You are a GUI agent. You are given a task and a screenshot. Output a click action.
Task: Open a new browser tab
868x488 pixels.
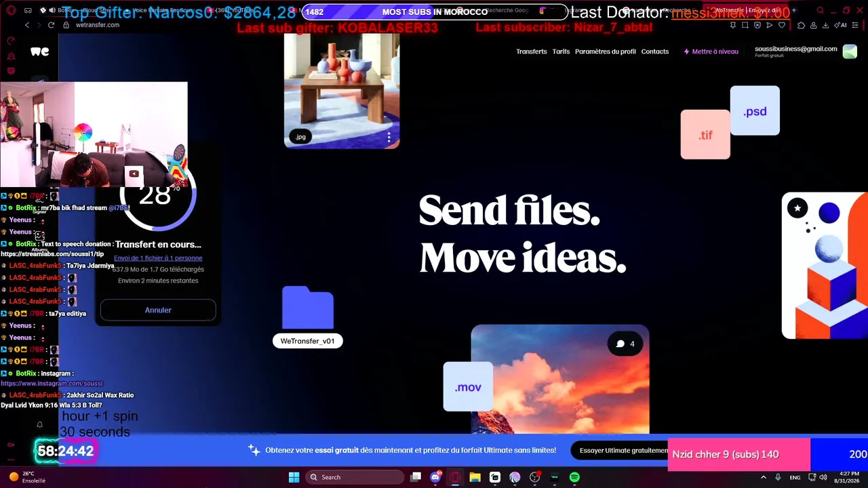click(794, 10)
